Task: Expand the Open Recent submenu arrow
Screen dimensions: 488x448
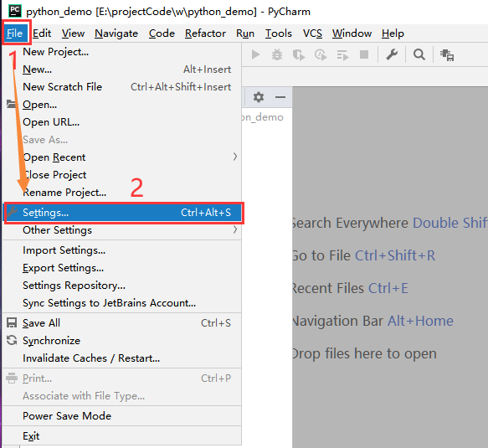Action: 235,157
